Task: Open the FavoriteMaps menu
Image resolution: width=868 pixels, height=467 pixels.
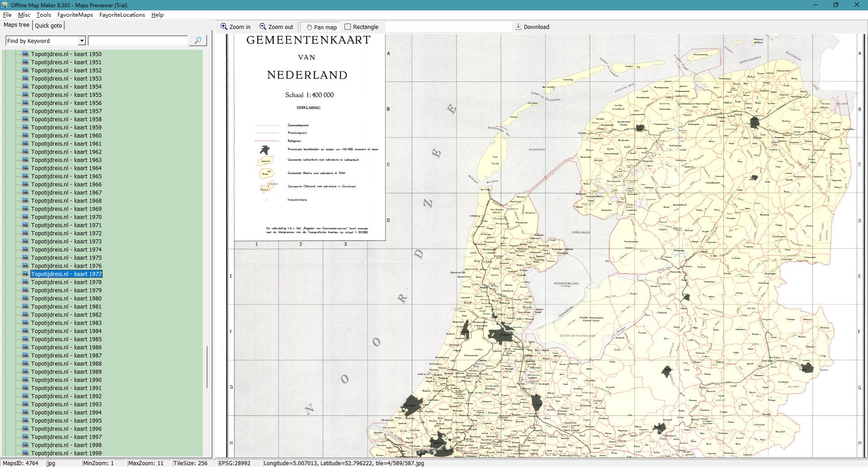Action: 75,15
